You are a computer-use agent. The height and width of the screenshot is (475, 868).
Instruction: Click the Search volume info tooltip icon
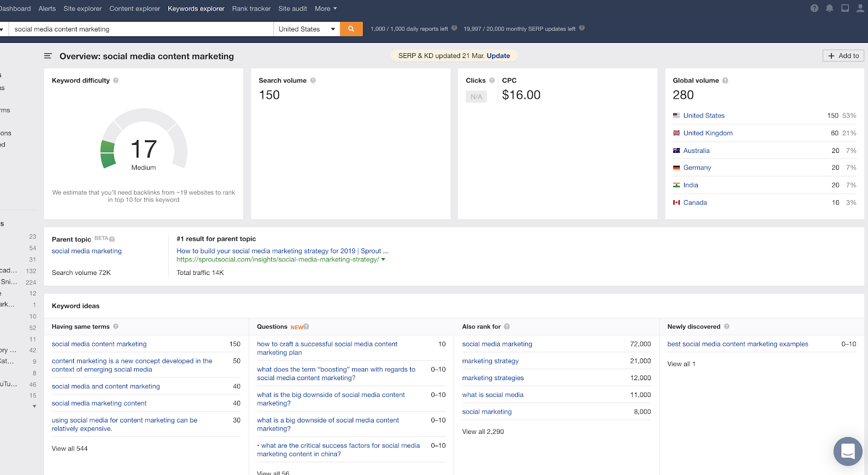(x=313, y=81)
